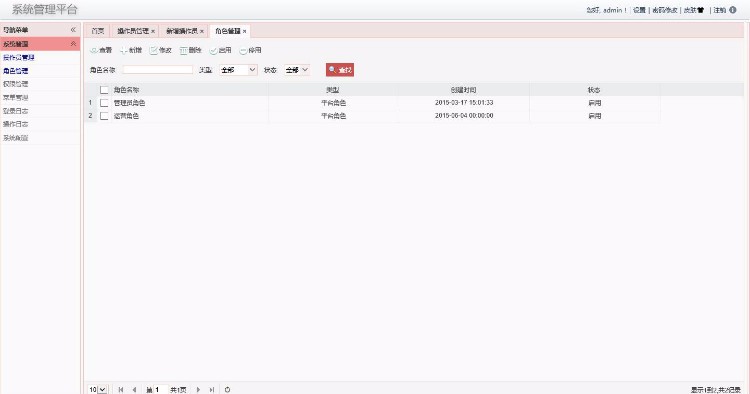Viewport: 750px width, 394px height.
Task: Click the 设置 link in header
Action: click(x=640, y=10)
